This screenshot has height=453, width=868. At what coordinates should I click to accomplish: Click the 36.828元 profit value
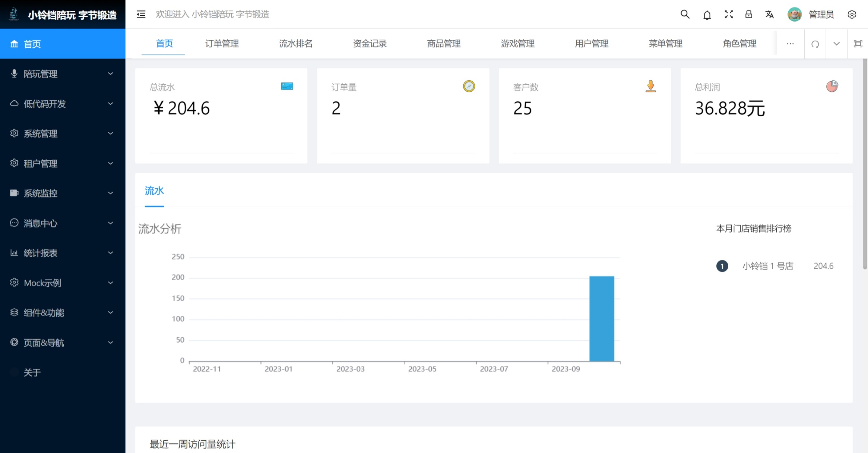coord(730,108)
